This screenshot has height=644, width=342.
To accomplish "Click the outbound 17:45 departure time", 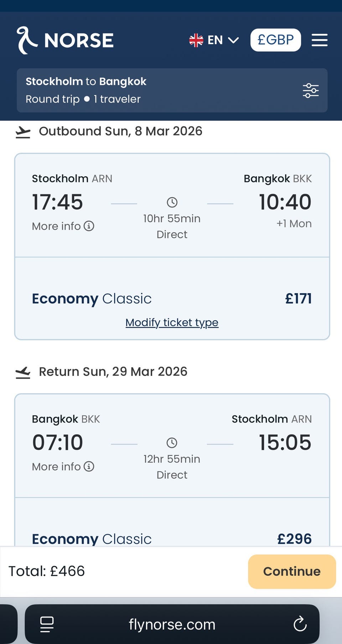I will [57, 202].
